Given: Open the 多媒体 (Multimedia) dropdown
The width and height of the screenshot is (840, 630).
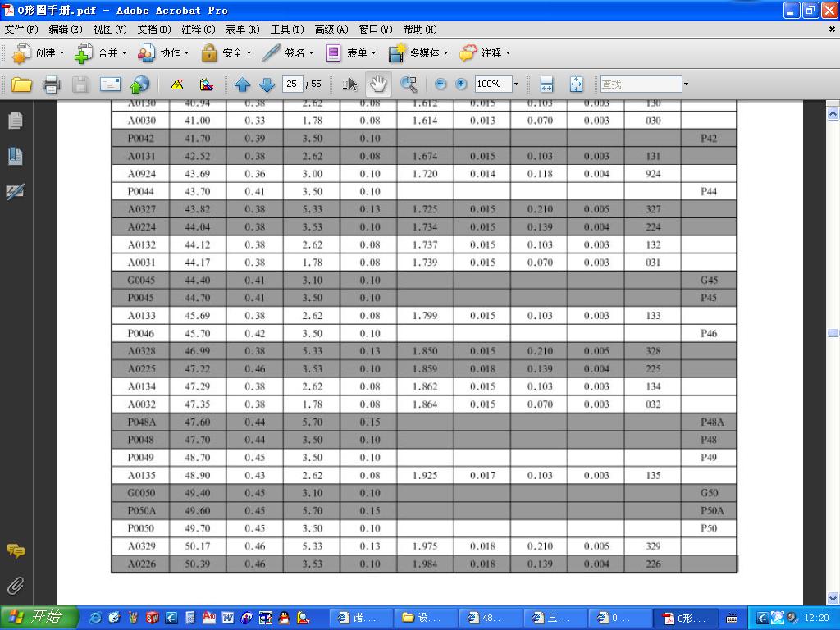Looking at the screenshot, I should 418,53.
